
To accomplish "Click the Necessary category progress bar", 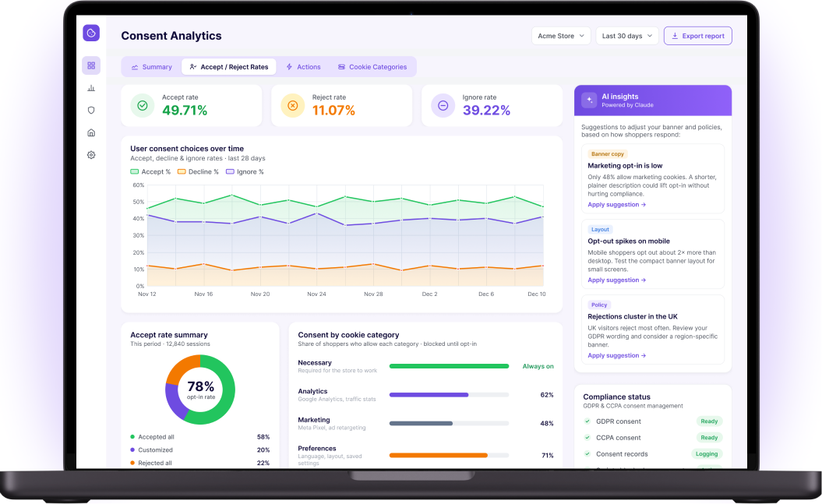I will (449, 366).
